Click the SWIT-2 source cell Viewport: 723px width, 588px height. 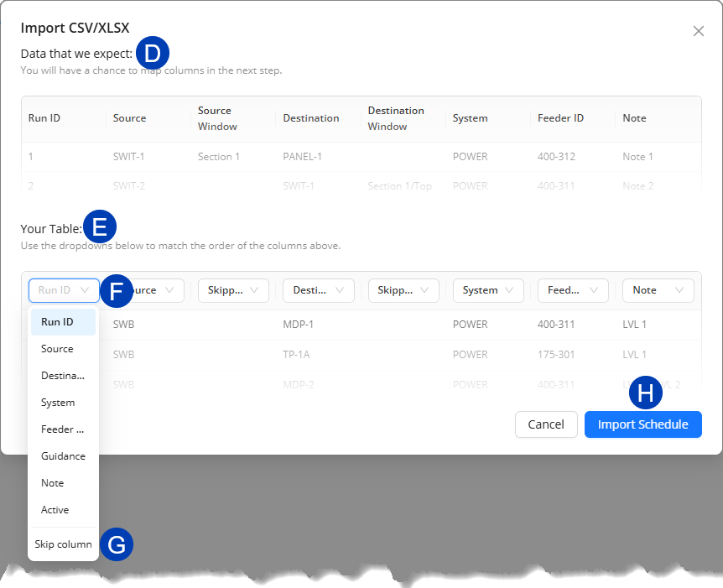(x=128, y=186)
